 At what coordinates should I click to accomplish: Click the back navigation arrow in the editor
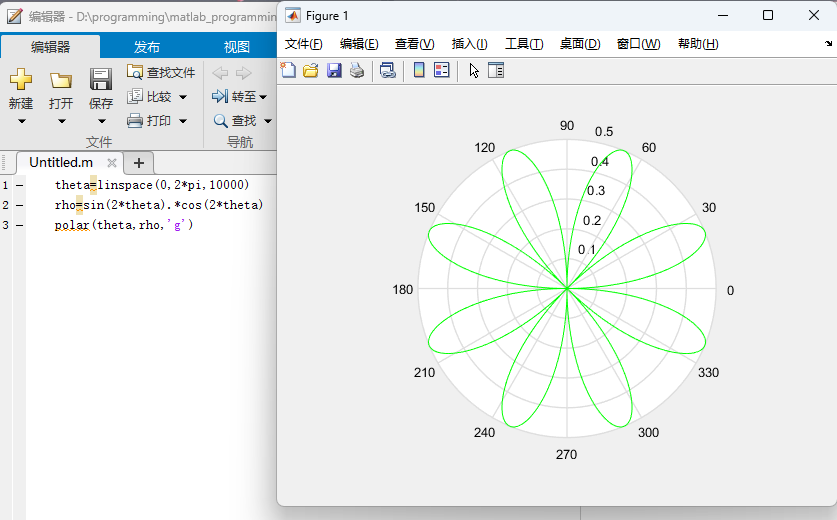click(x=220, y=73)
